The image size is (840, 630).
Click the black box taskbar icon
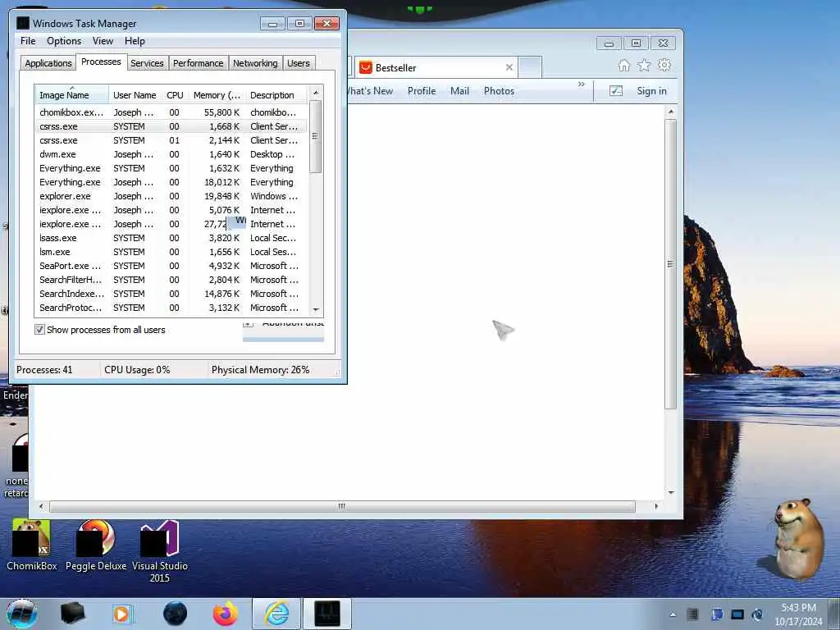(x=72, y=614)
